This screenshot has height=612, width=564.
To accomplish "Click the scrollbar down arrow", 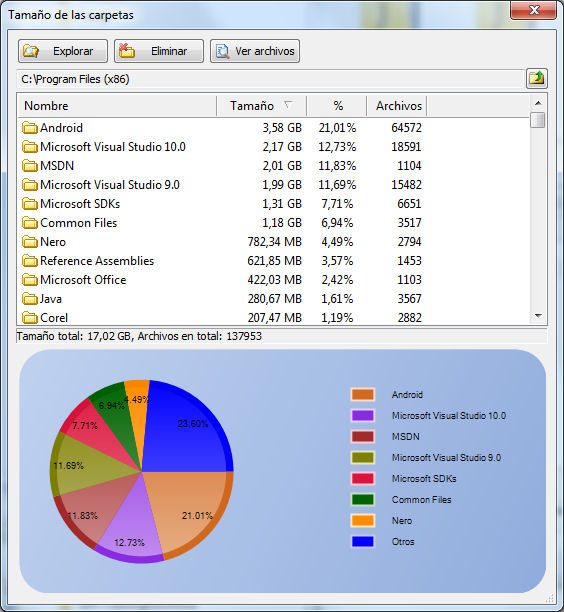I will 538,316.
